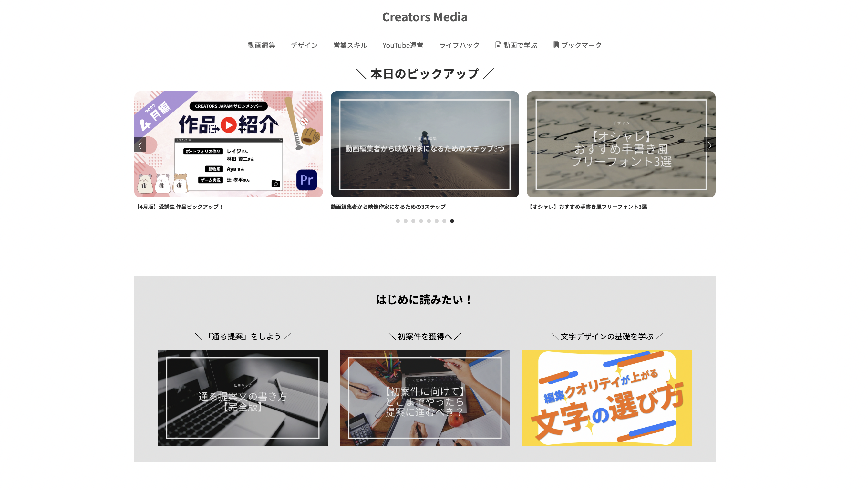Select the デザイン navigation tab
This screenshot has height=490, width=868.
pos(304,45)
